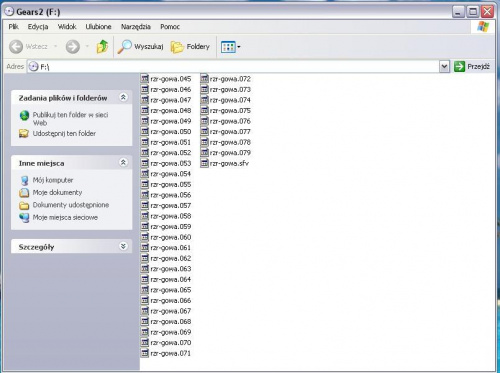Select file name rzr-gowa.057
The height and width of the screenshot is (373, 500).
(x=171, y=205)
